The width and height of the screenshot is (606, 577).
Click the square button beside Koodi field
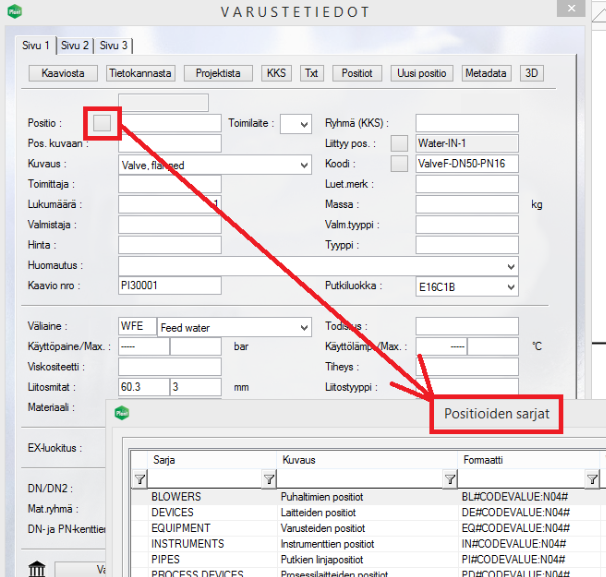point(399,164)
